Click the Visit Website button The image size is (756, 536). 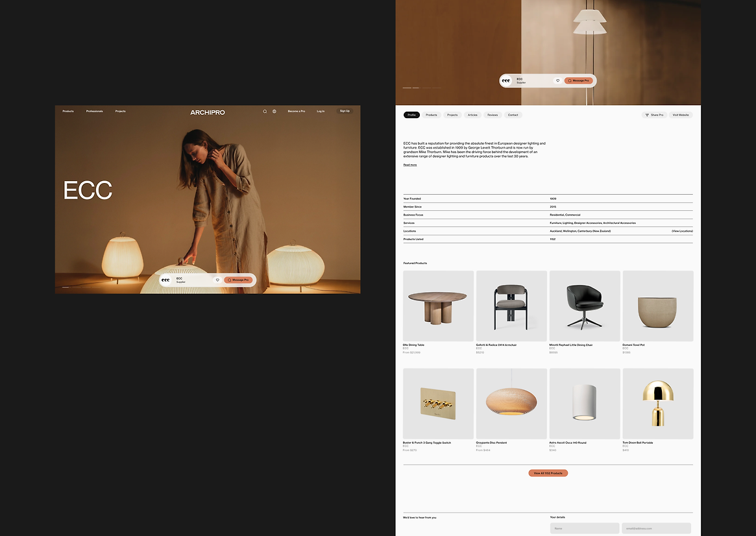681,115
